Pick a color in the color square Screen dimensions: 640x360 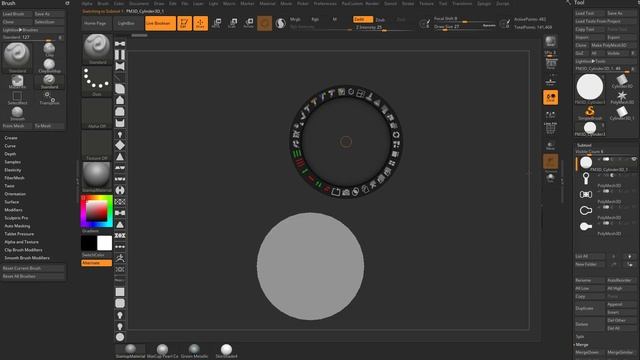96,211
